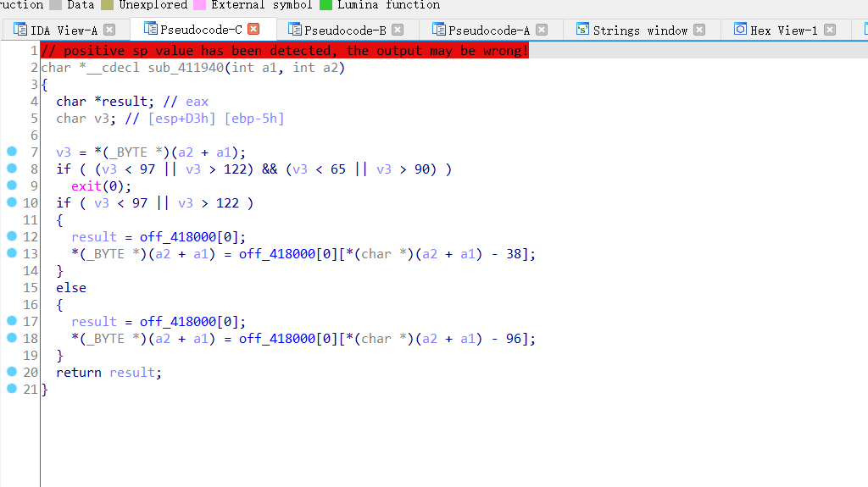
Task: Click the eax comment on line 4
Action: coord(197,102)
